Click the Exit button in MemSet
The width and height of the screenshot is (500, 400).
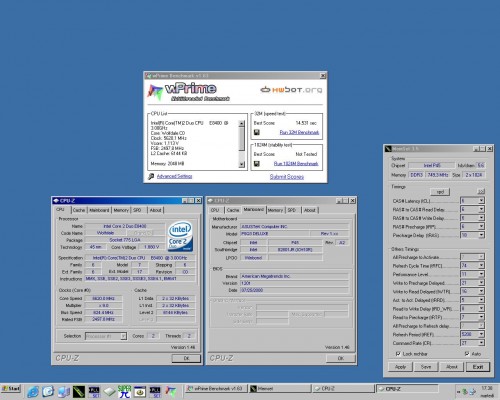click(x=478, y=367)
